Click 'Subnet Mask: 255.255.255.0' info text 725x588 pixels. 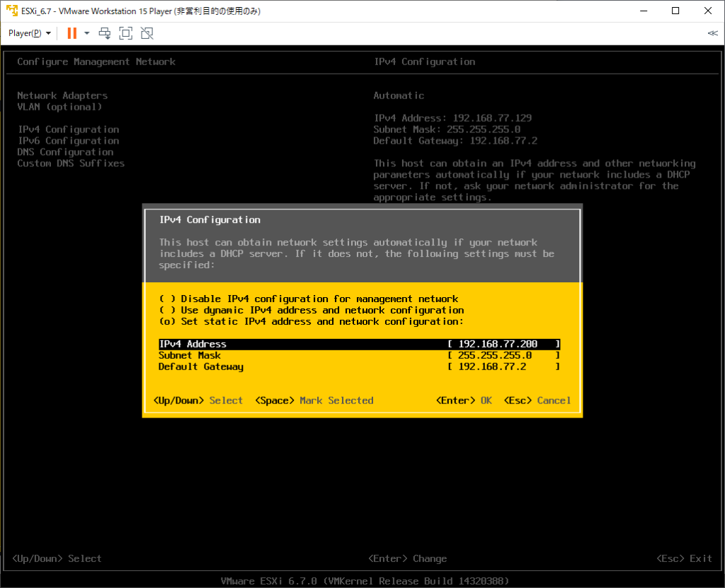(x=447, y=129)
